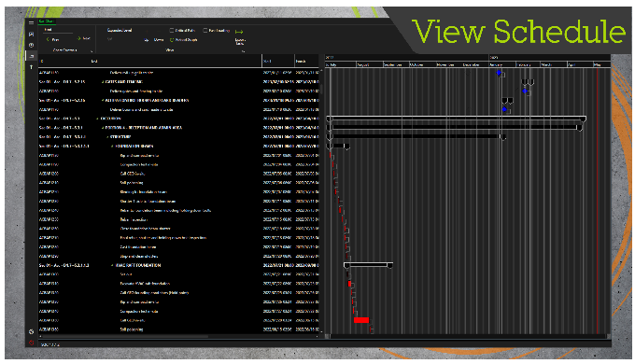
Task: Click into the Find search field
Action: [59, 30]
